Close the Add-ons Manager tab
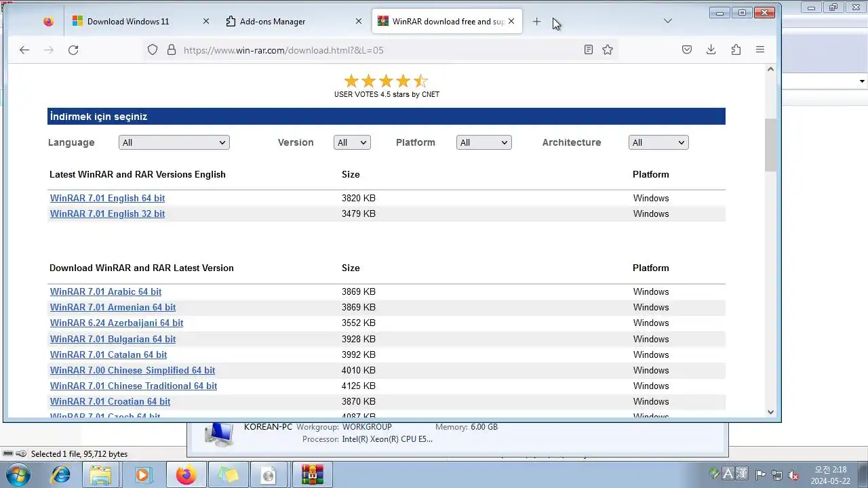This screenshot has width=868, height=488. (359, 22)
